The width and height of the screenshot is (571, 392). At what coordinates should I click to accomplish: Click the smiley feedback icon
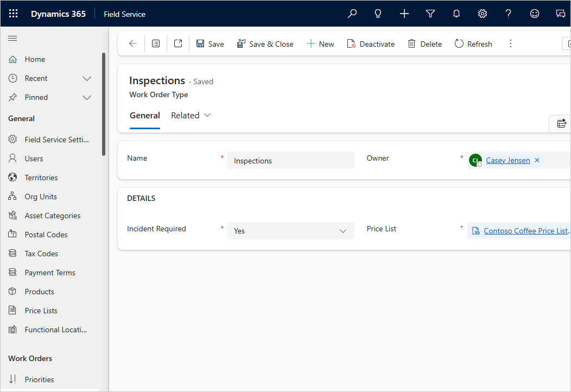tap(535, 14)
